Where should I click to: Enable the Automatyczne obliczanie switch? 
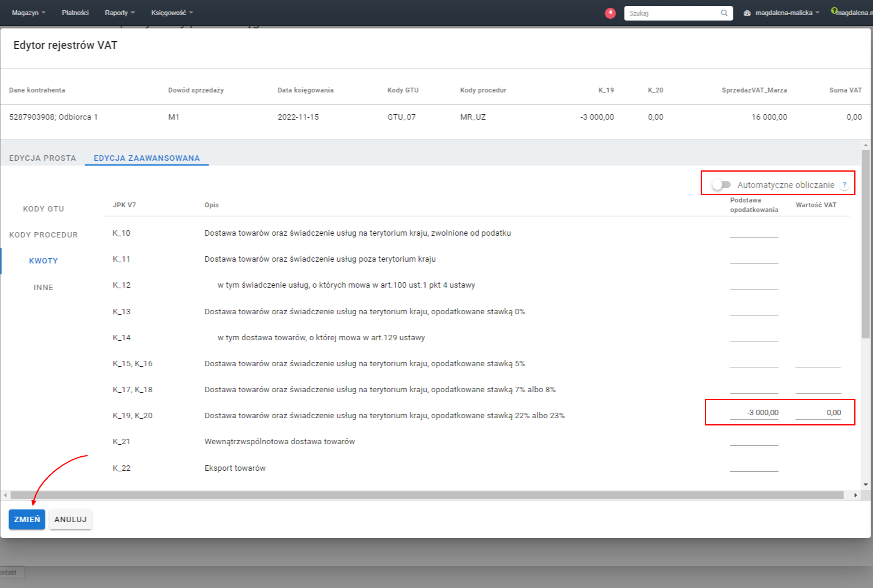[x=721, y=185]
